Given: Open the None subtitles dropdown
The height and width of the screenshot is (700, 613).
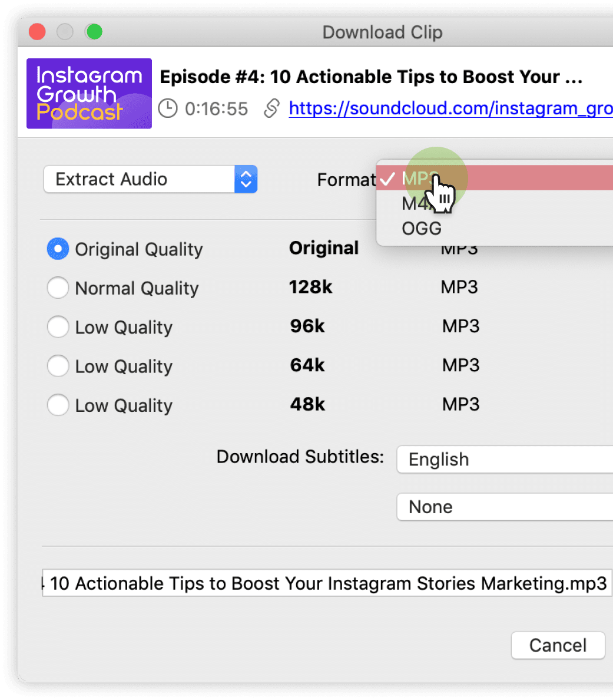Looking at the screenshot, I should point(505,507).
